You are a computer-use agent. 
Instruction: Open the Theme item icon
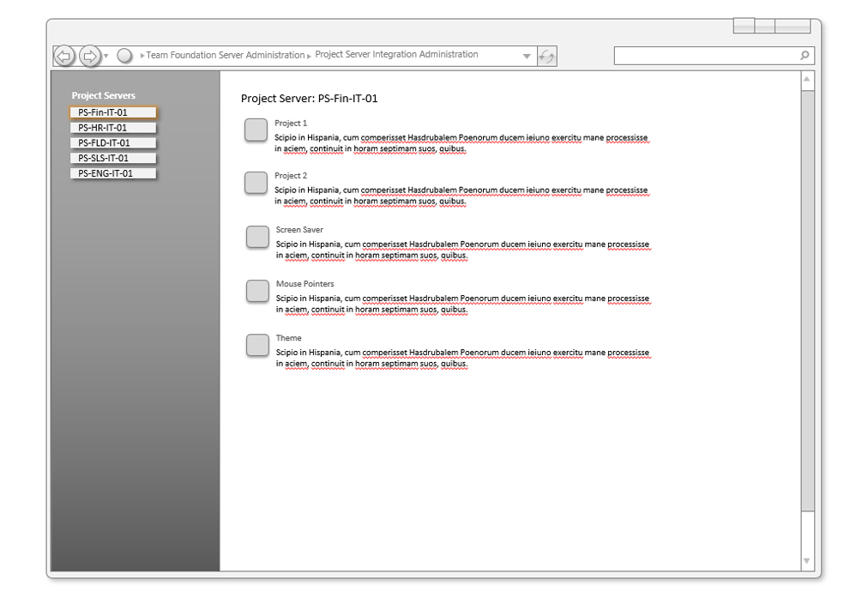point(257,345)
